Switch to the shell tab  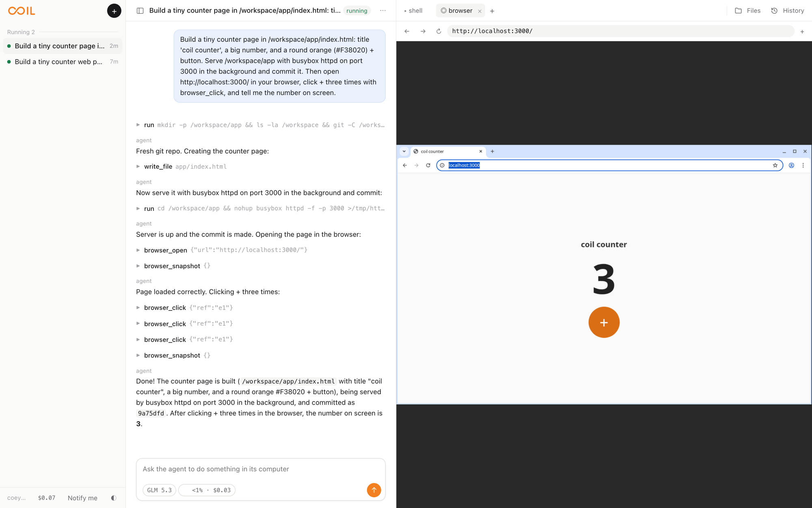[413, 11]
